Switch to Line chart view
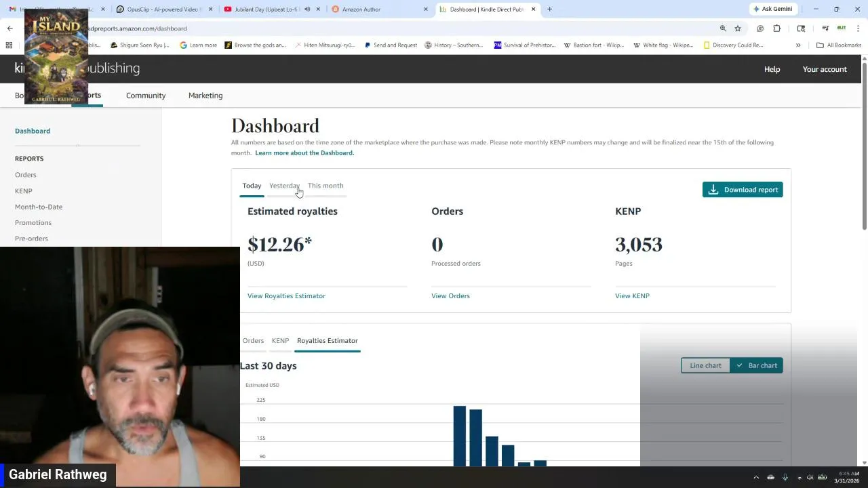Image resolution: width=868 pixels, height=488 pixels. tap(705, 366)
